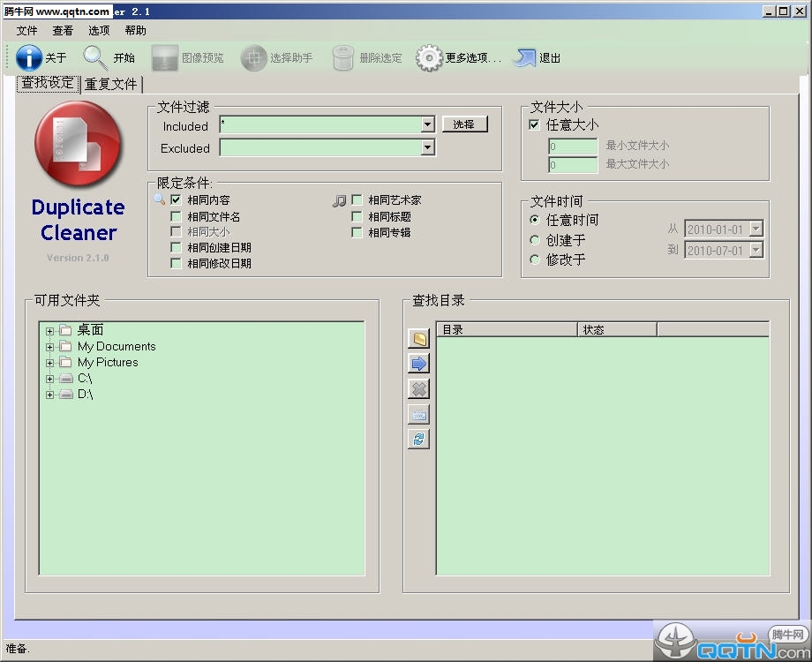This screenshot has width=812, height=662.
Task: Switch to the 重复文件 tab
Action: [x=111, y=84]
